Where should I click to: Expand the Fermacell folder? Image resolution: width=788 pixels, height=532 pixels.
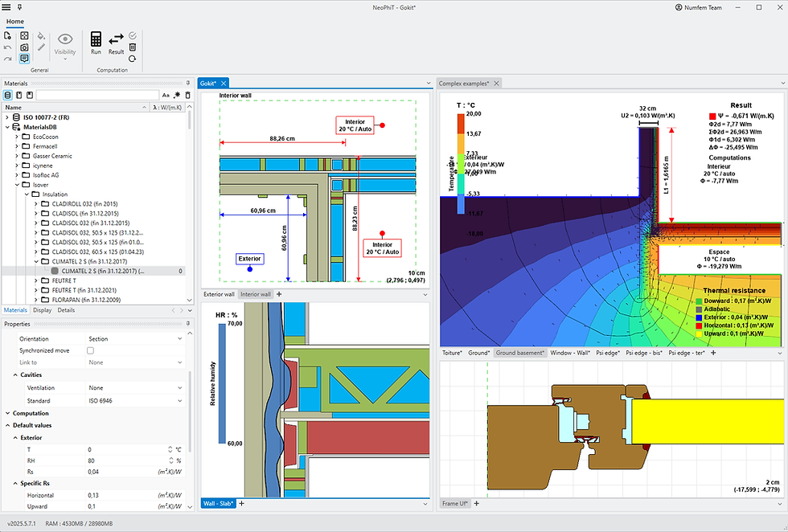click(x=17, y=146)
